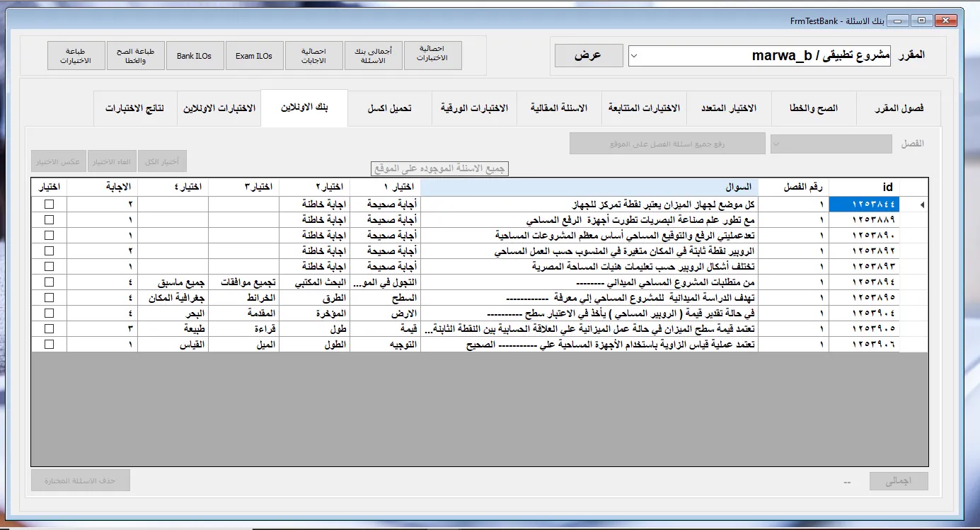Tick the checkbox for question ١٢٥٣٨٨٩
This screenshot has height=530, width=980.
[49, 219]
